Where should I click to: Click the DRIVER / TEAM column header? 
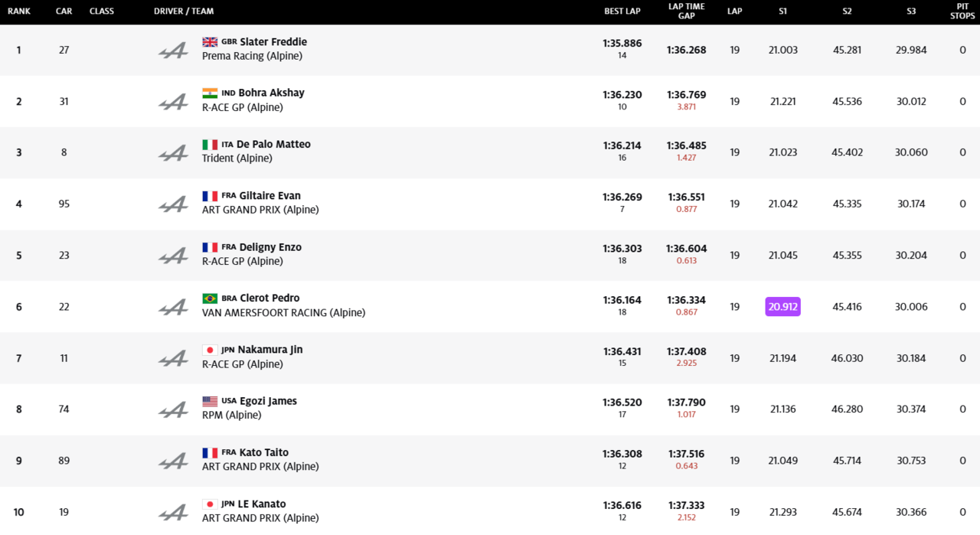184,11
